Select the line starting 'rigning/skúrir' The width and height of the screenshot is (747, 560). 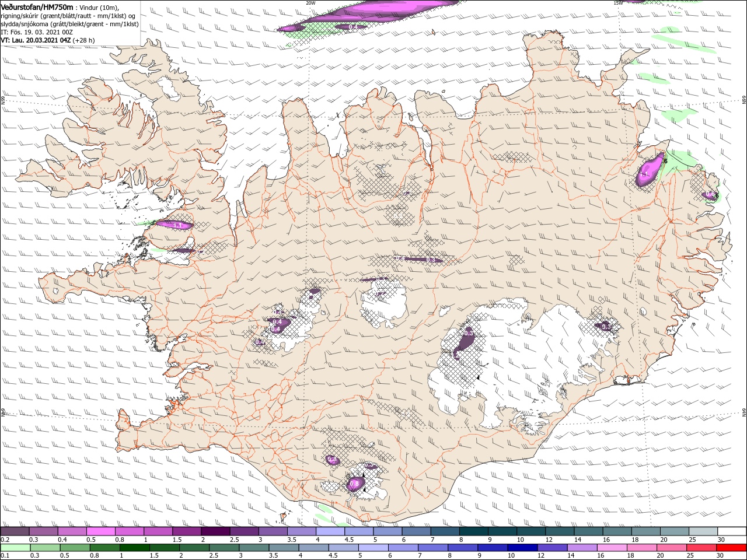pyautogui.click(x=68, y=15)
